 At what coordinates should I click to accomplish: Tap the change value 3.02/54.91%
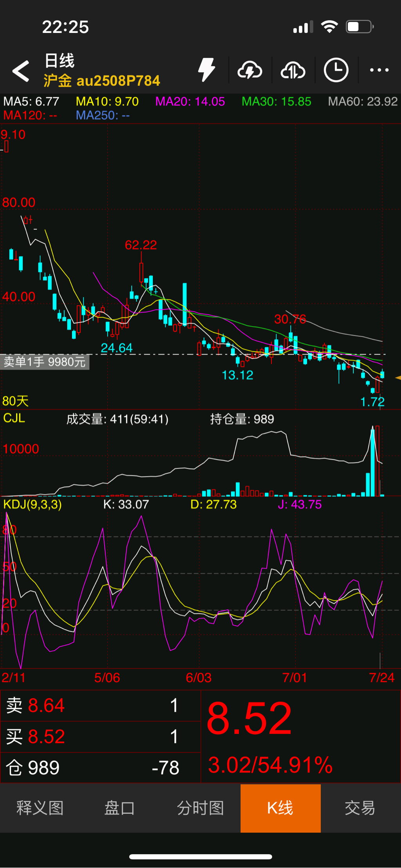click(x=270, y=765)
